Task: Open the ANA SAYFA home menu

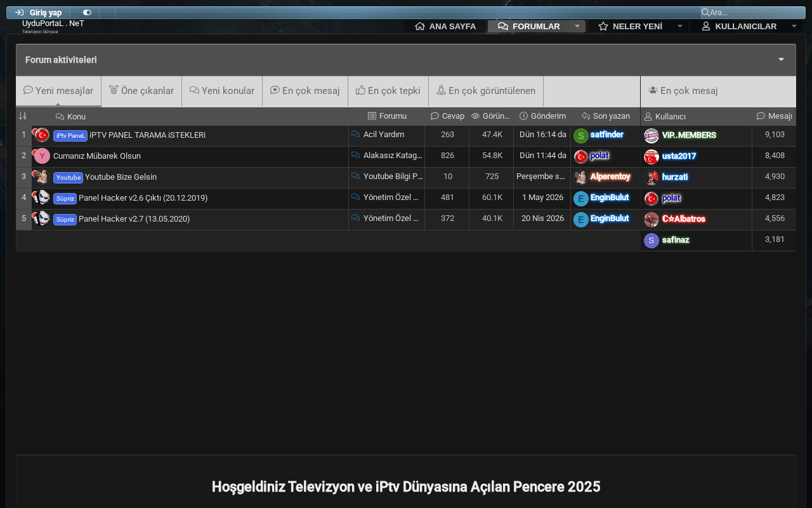Action: (x=445, y=26)
